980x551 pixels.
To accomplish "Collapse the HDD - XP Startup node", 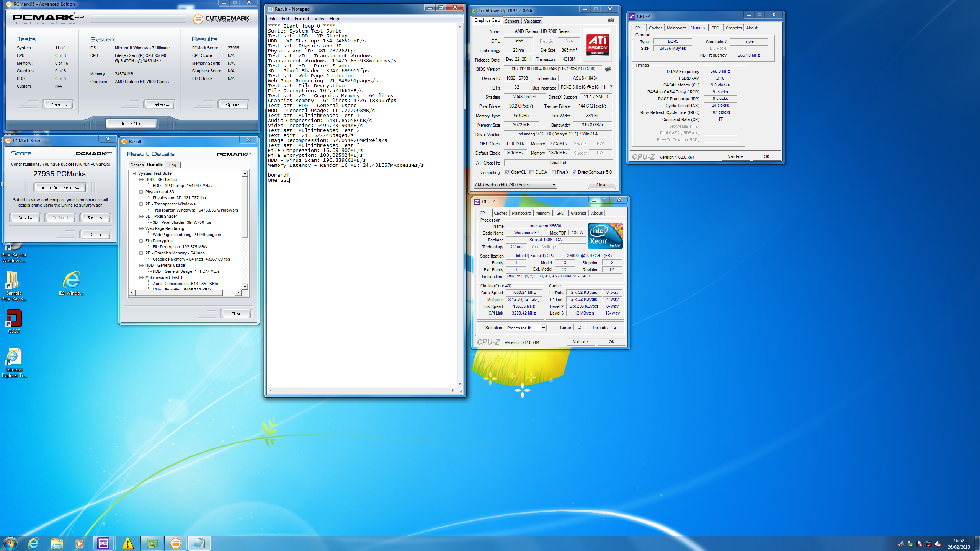I will coord(141,179).
